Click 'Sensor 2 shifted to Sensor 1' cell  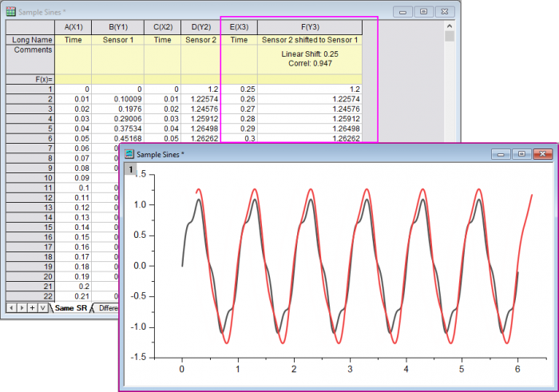(310, 40)
